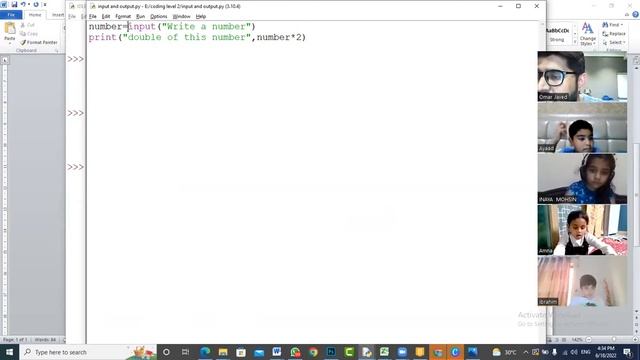Click the volume speaker tray icon
Viewport: 640px width, 360px height.
pos(574,352)
